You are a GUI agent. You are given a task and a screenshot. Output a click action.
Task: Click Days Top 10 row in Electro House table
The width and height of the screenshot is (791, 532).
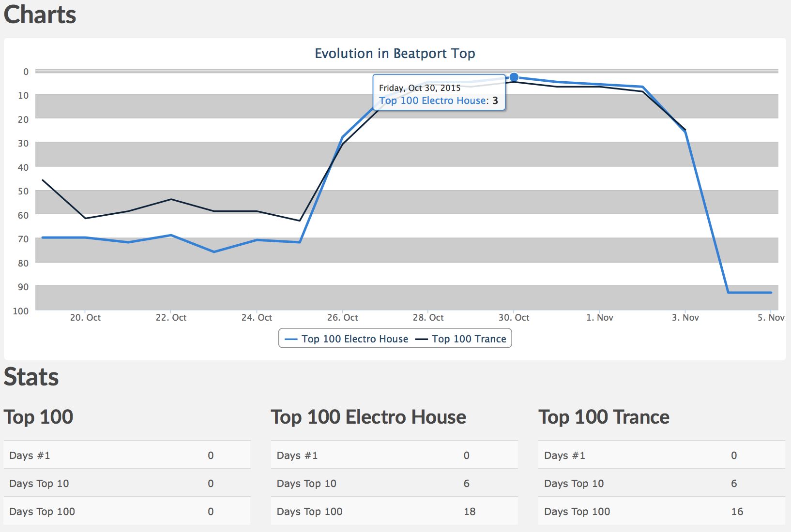tap(394, 483)
